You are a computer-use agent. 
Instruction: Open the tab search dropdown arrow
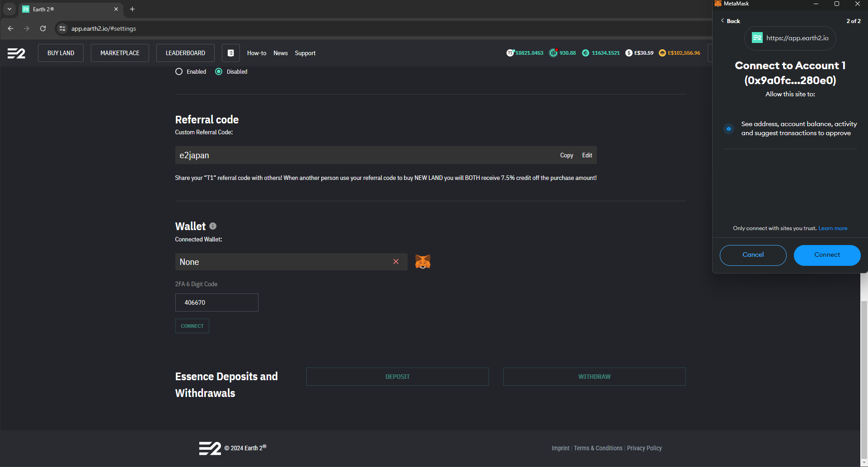click(x=9, y=9)
